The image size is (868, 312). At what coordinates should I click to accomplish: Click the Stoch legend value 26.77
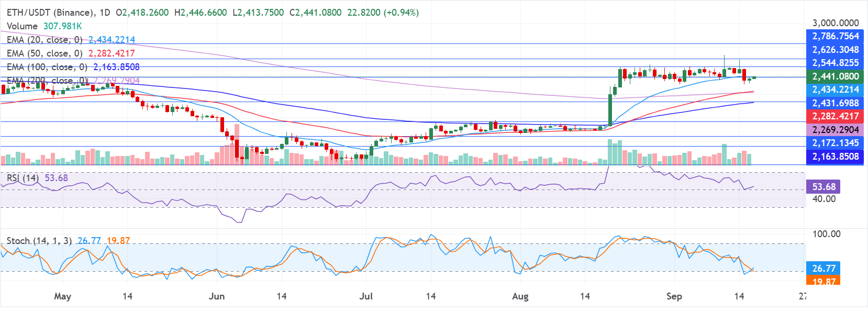pos(89,240)
